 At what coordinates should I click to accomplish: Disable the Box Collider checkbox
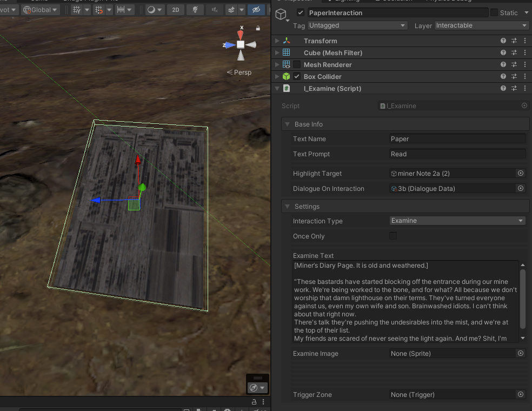click(297, 76)
